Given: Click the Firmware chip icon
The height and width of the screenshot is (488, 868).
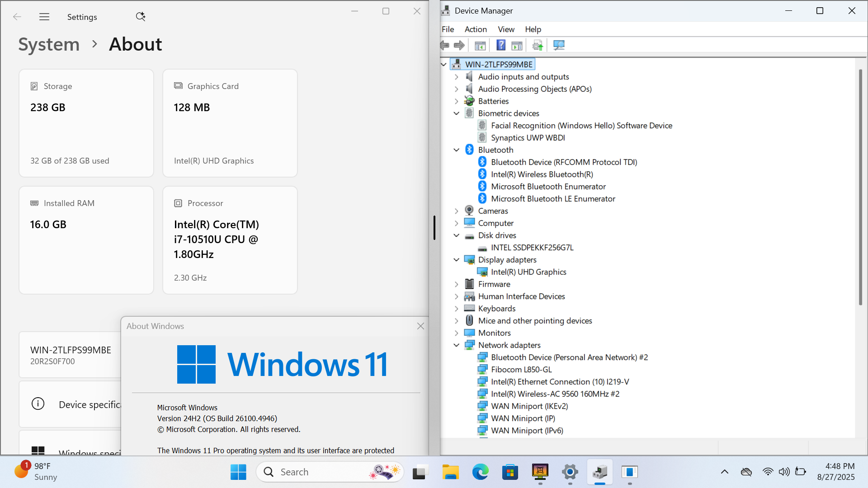Looking at the screenshot, I should (x=469, y=284).
